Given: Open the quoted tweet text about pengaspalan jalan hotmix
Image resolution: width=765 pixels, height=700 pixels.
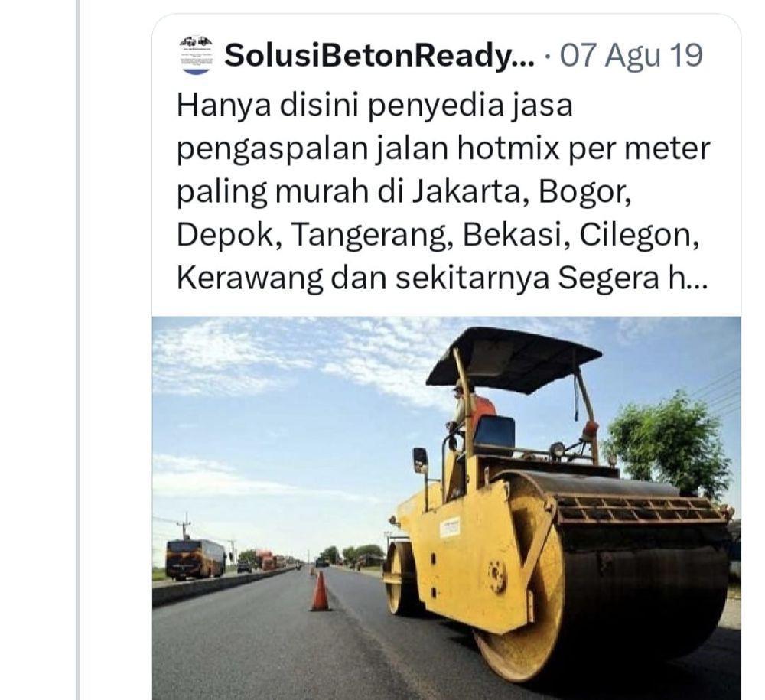Looking at the screenshot, I should pyautogui.click(x=443, y=191).
